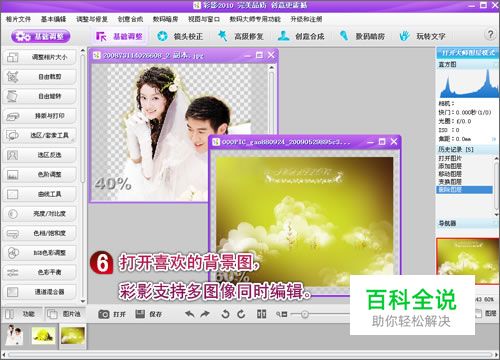This screenshot has width=500, height=360.
Task: Click the 图层 button at bottom right
Action: pos(486,313)
